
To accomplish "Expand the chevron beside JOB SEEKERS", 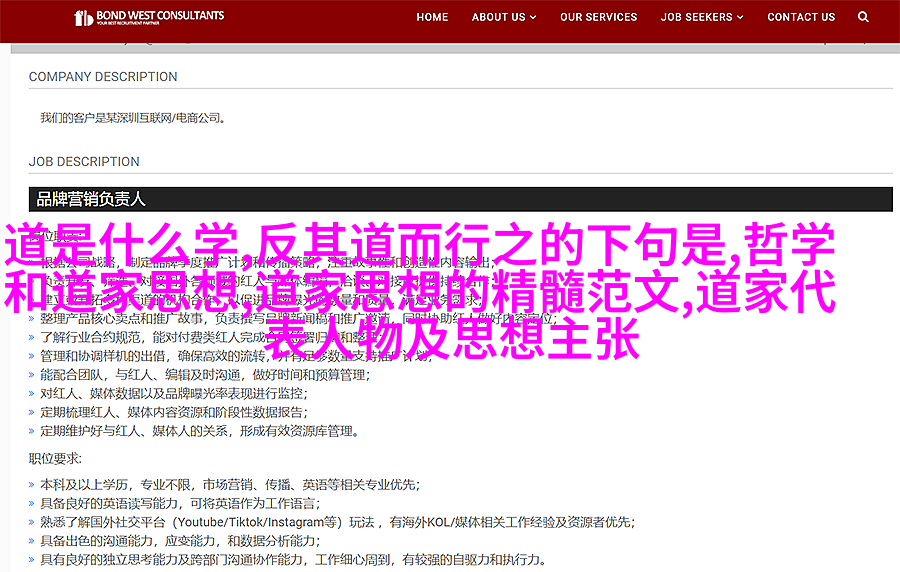I will point(743,17).
